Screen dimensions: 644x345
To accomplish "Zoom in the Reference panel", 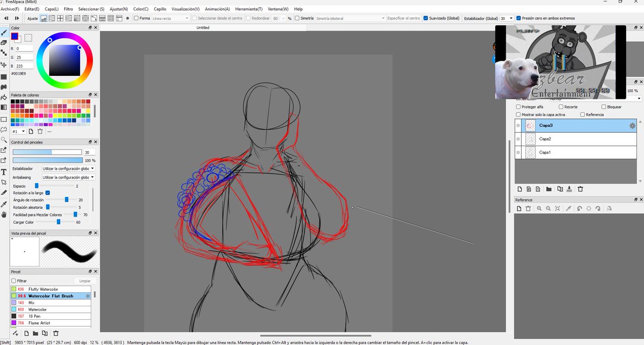I will point(539,208).
